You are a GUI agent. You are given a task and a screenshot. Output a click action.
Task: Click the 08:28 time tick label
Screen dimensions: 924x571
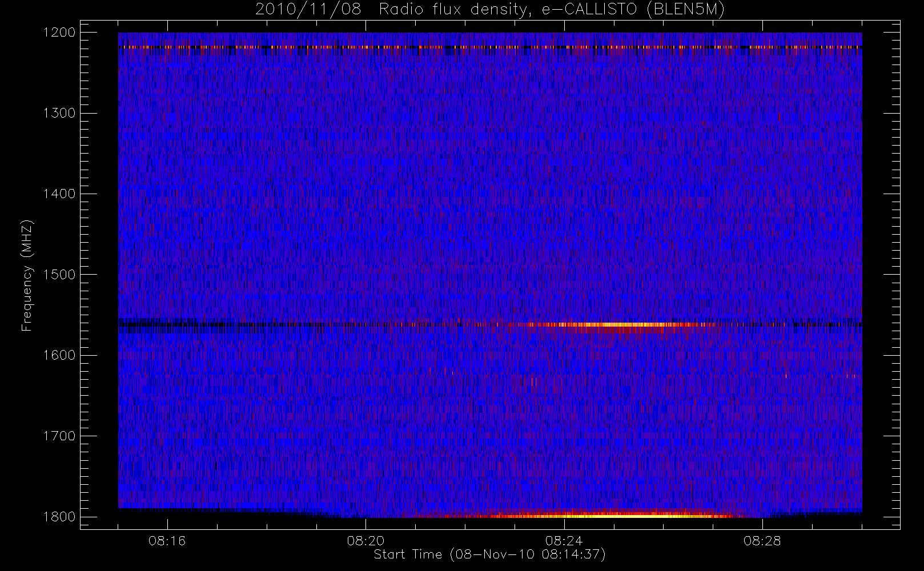point(762,541)
